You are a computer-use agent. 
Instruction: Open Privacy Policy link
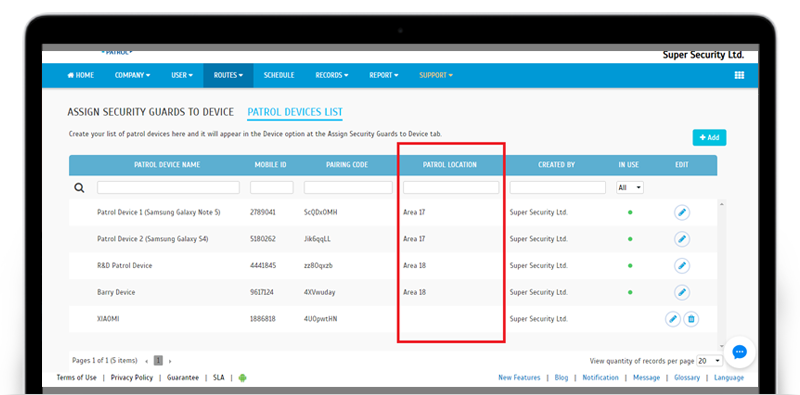[x=132, y=378]
